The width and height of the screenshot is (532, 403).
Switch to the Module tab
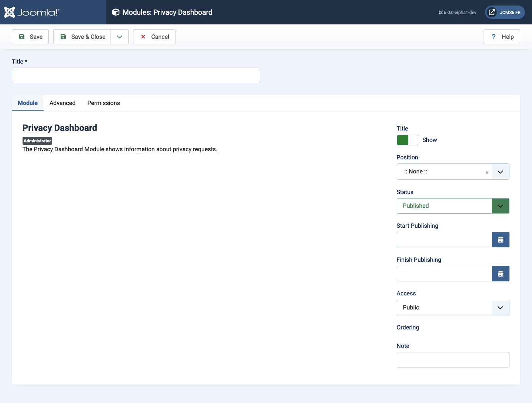[28, 103]
